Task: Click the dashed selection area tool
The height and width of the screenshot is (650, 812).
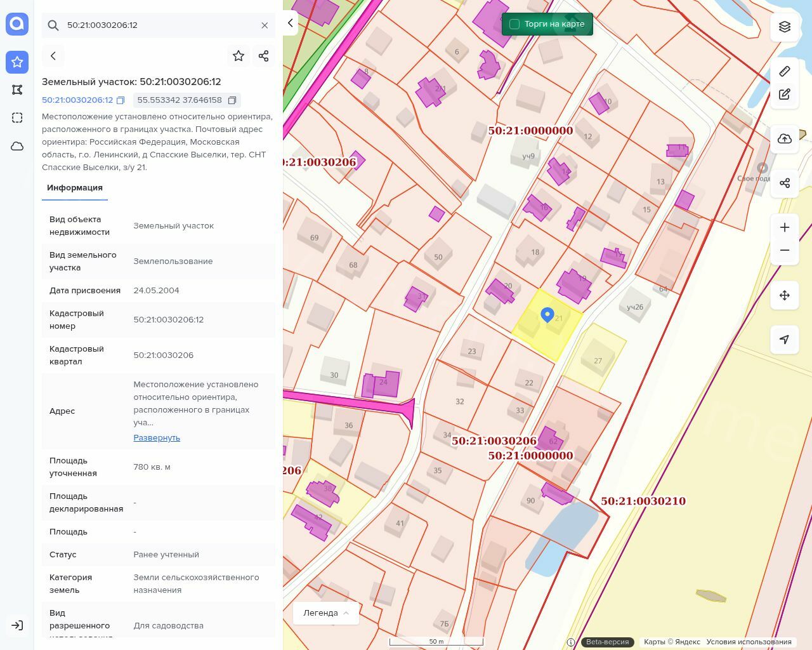Action: pos(17,118)
